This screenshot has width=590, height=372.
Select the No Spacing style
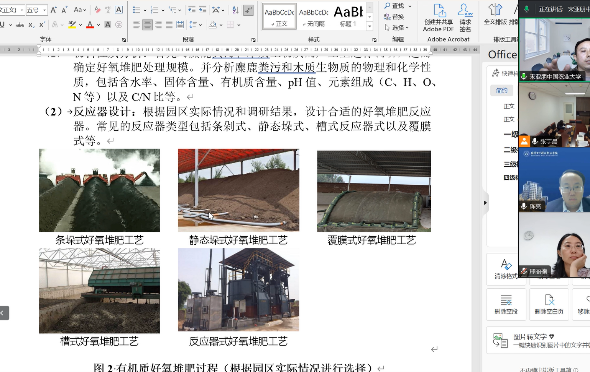(314, 17)
